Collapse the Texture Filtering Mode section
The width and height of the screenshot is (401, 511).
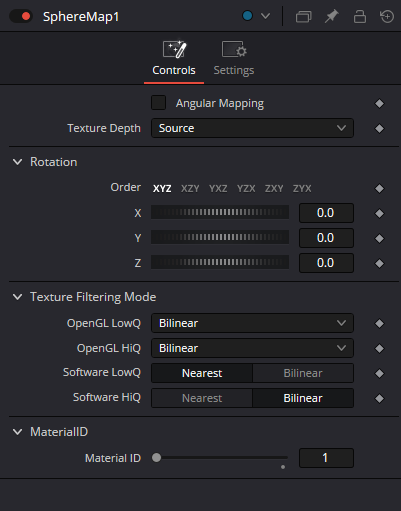[17, 297]
